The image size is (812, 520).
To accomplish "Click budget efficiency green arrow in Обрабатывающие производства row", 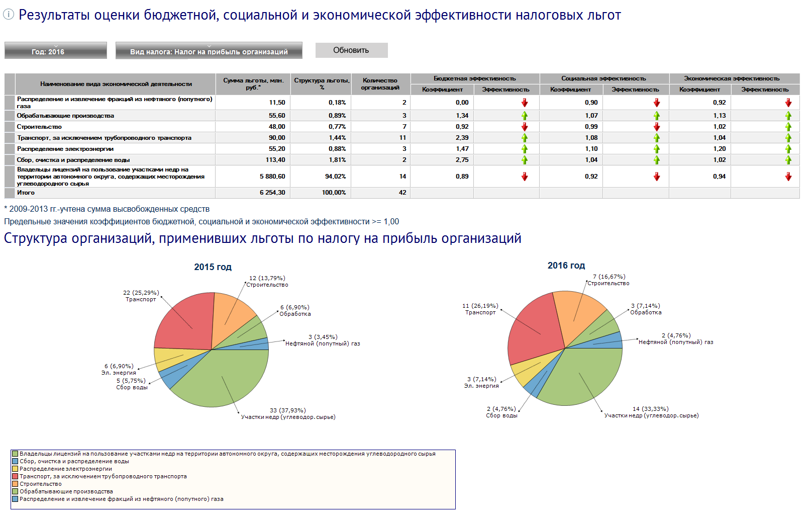I will [525, 116].
